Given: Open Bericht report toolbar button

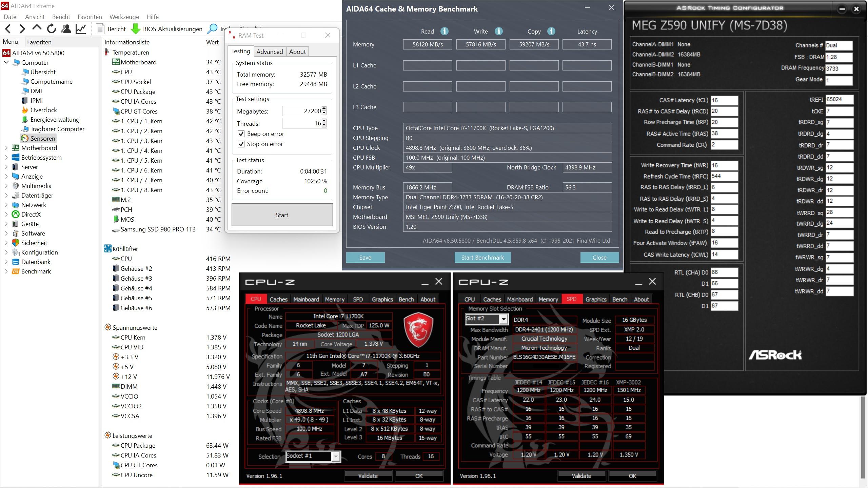Looking at the screenshot, I should click(x=111, y=29).
